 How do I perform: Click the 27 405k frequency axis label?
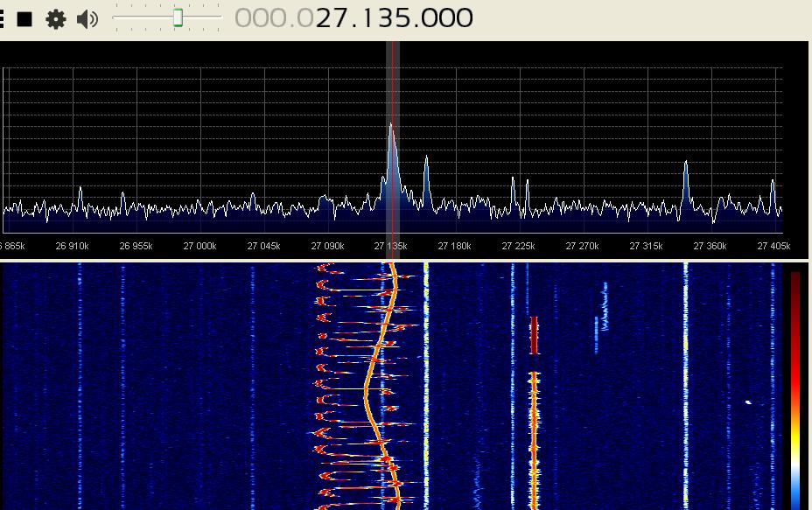773,247
